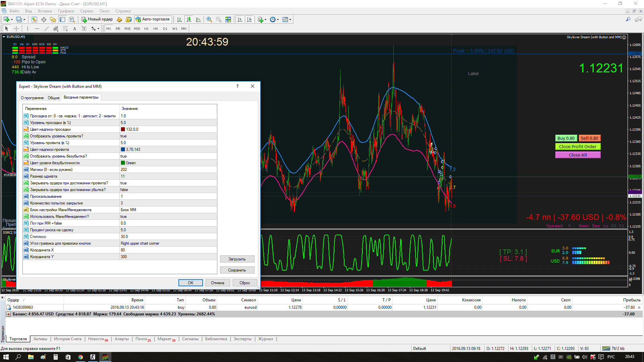The image size is (644, 362).
Task: Switch to the Общие tab
Action: coord(54,98)
